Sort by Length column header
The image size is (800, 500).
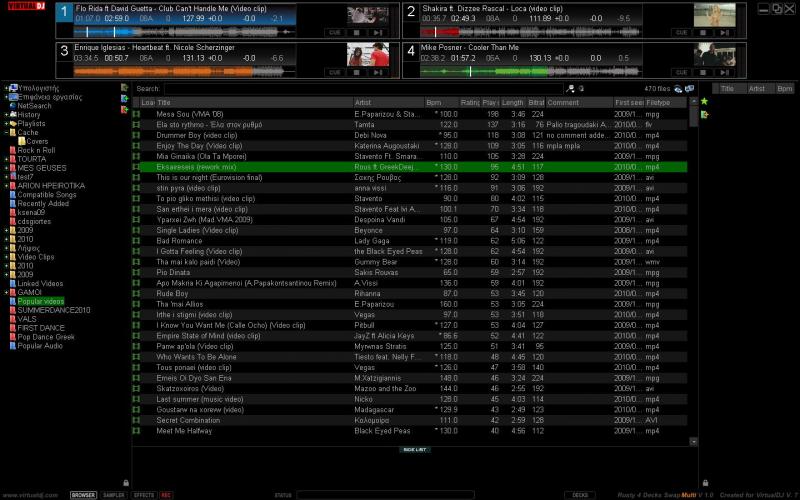coord(513,103)
